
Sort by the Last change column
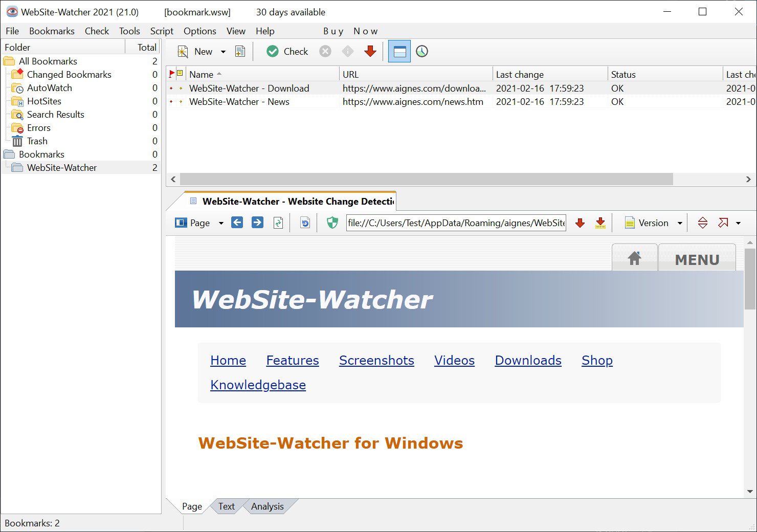pyautogui.click(x=550, y=74)
